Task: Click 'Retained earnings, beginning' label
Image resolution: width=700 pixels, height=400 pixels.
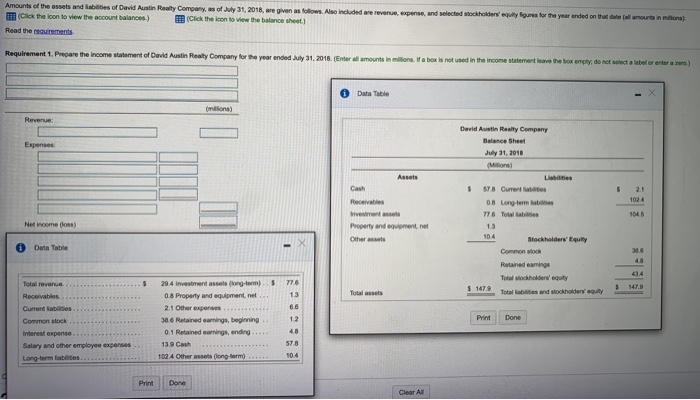Action: point(217,320)
